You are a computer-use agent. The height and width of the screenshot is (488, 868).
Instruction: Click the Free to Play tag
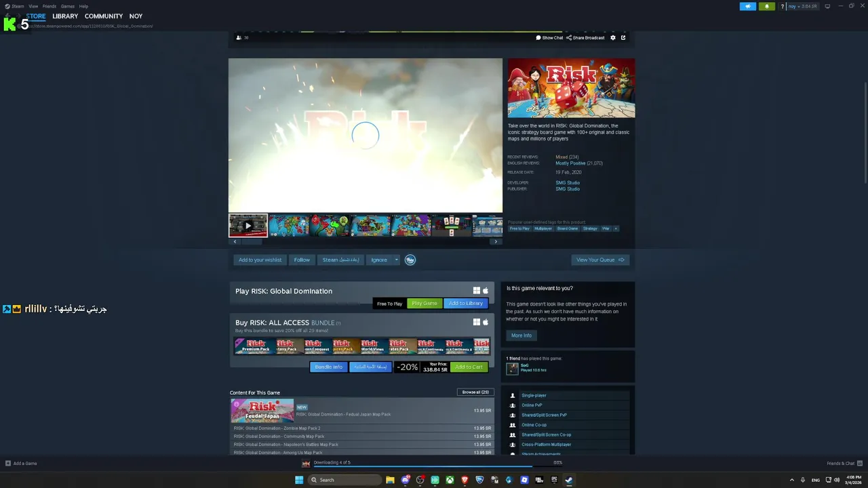pyautogui.click(x=519, y=228)
